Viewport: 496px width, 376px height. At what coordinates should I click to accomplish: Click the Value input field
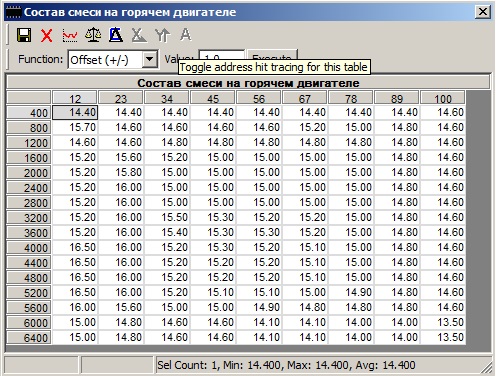click(x=222, y=56)
